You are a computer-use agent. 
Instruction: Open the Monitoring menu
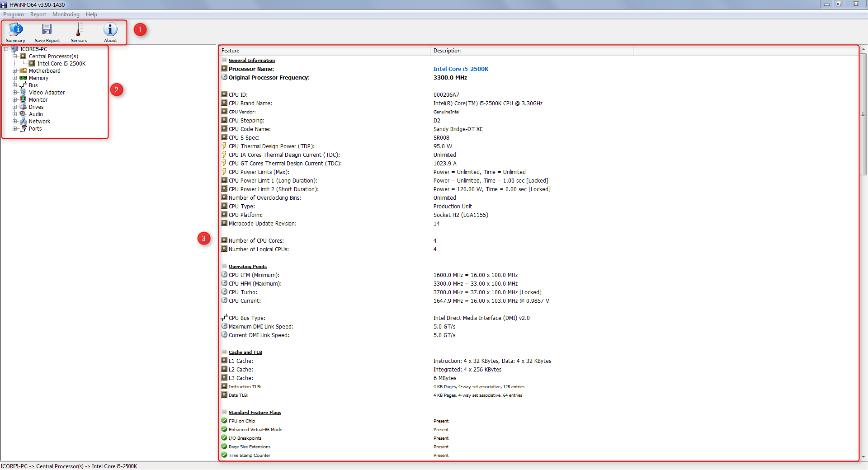(x=66, y=14)
